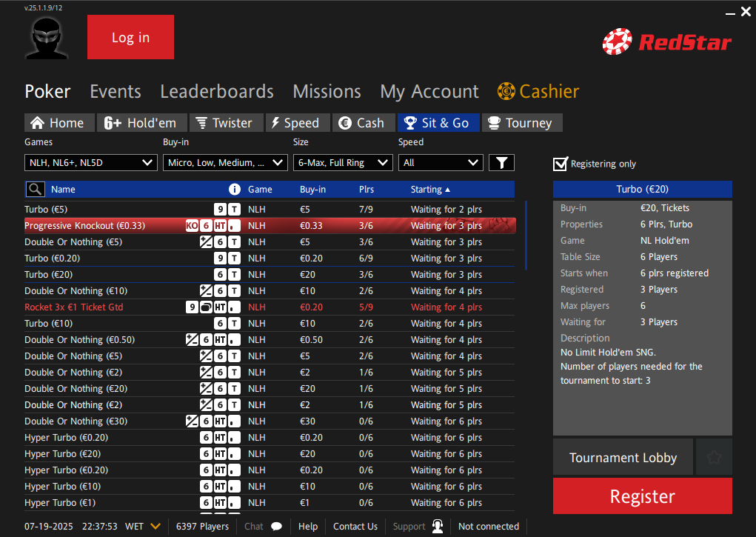Click the cashier coin icon

click(506, 91)
